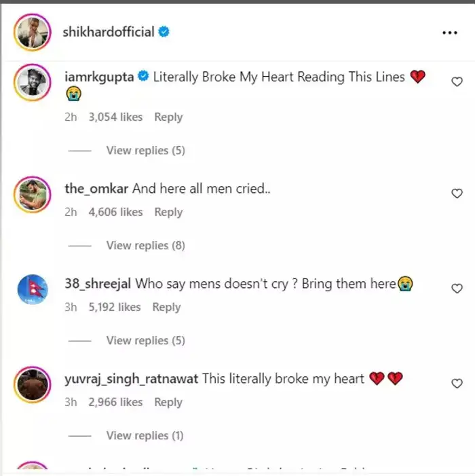Open the three-dots more options menu
Screen dimensions: 475x476
[x=449, y=33]
